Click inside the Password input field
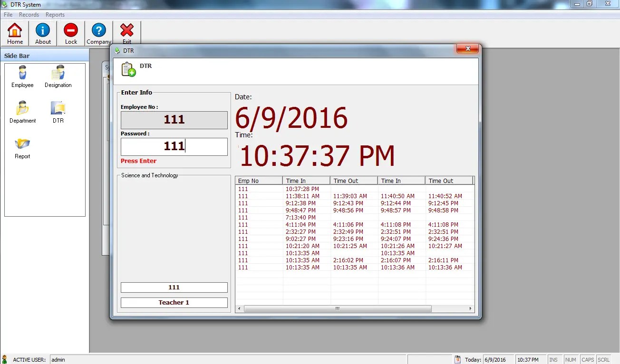This screenshot has width=620, height=364. pyautogui.click(x=174, y=146)
